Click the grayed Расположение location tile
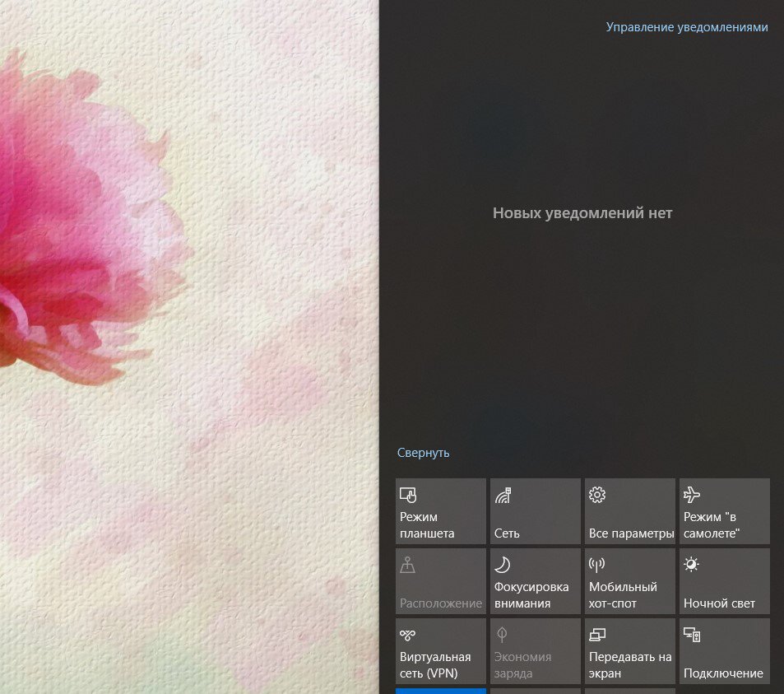Image resolution: width=784 pixels, height=694 pixels. click(440, 581)
